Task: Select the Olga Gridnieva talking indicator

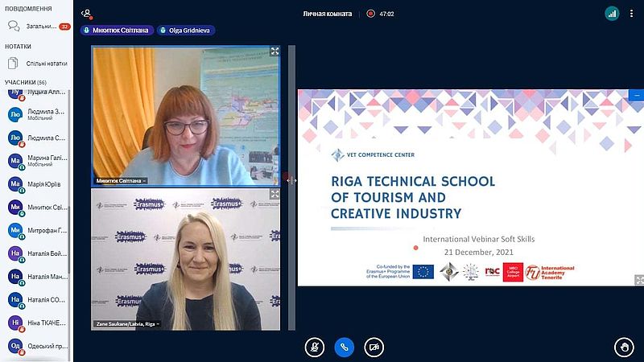Action: [186, 31]
